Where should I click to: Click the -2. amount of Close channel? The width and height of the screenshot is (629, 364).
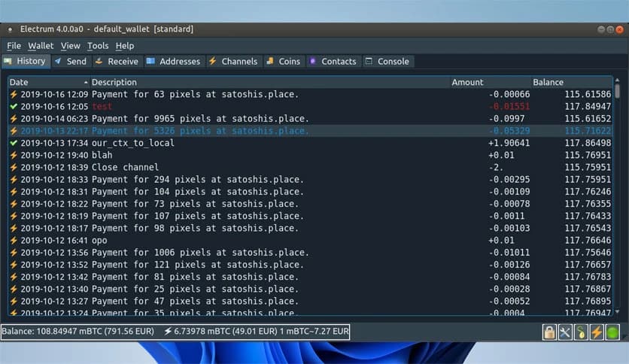496,167
